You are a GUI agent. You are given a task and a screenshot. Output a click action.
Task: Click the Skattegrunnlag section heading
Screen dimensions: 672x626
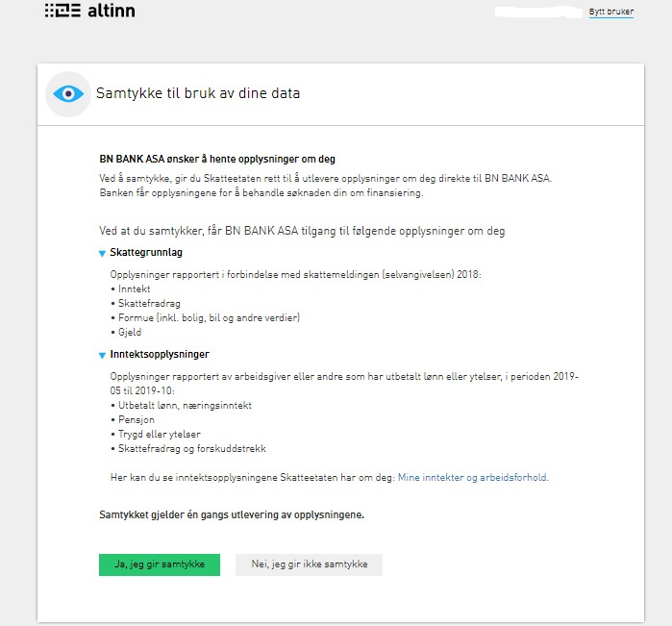click(146, 252)
